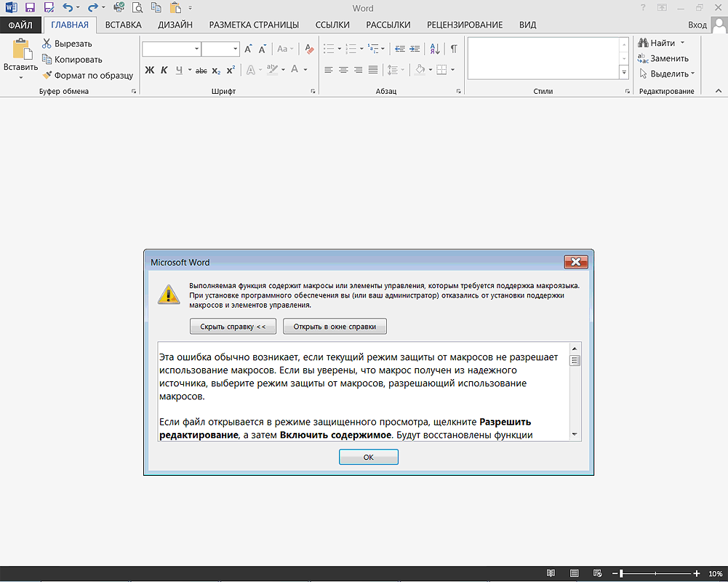728x582 pixels.
Task: Switch to the ВСТАВКА tab
Action: click(123, 25)
